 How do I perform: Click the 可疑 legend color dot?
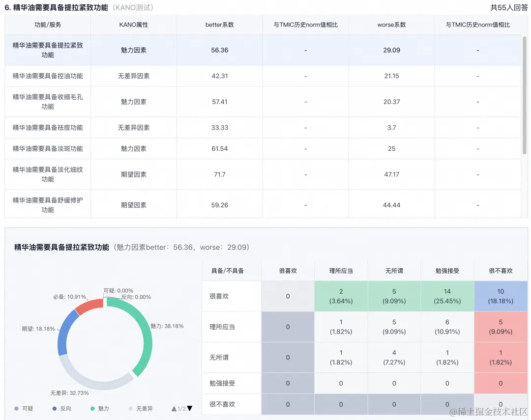point(16,409)
